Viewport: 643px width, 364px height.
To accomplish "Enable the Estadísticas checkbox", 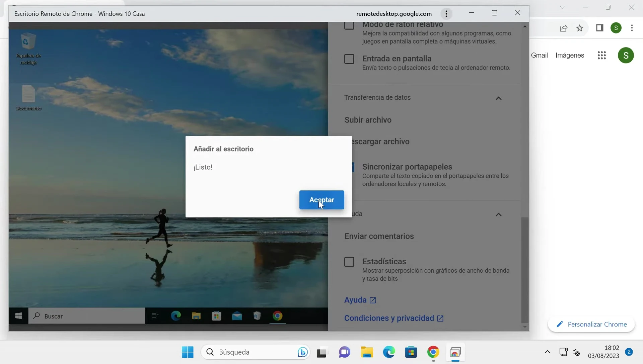I will 349,262.
